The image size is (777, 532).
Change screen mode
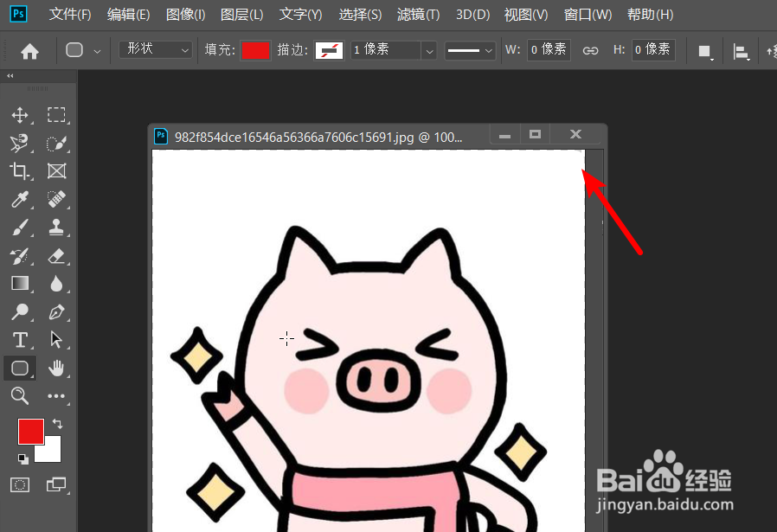56,484
